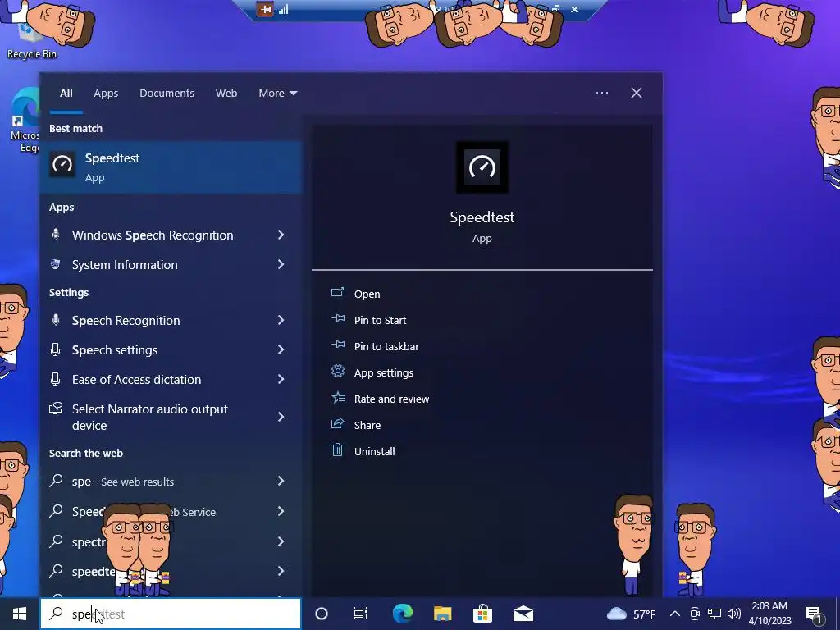Expand Windows Speech Recognition result arrow
Image resolution: width=840 pixels, height=630 pixels.
pos(281,235)
